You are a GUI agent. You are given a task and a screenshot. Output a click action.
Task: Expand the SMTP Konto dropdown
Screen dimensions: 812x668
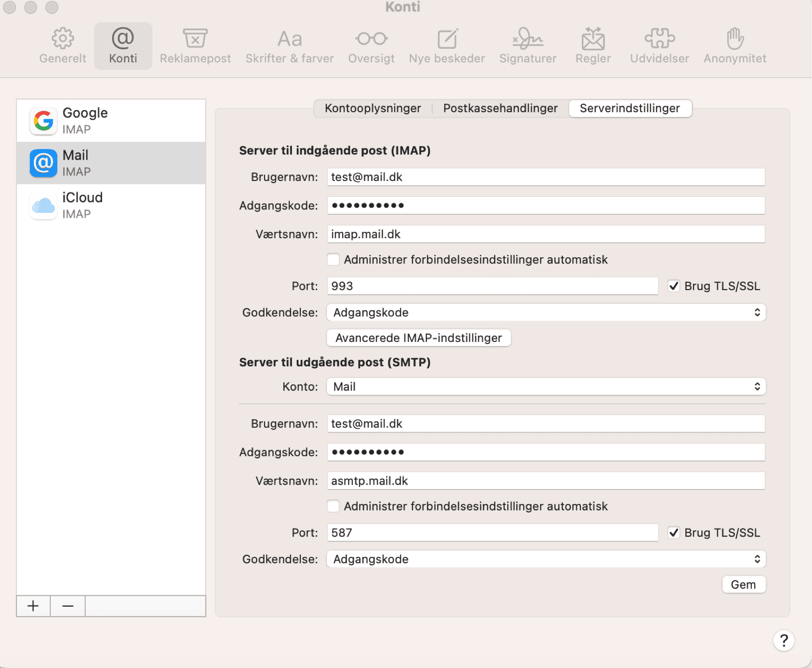(x=546, y=387)
